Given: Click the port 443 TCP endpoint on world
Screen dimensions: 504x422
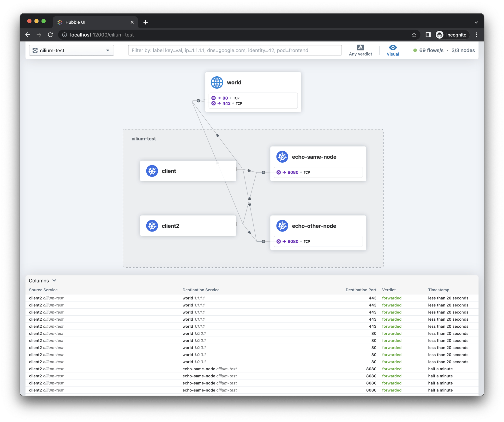Looking at the screenshot, I should point(226,104).
